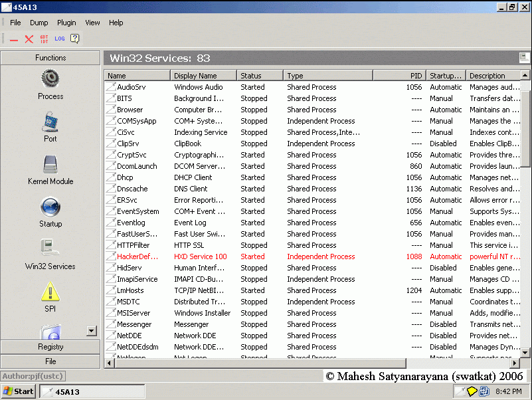Click the horizontal scrollbar right arrow
The image size is (532, 400).
coord(515,363)
